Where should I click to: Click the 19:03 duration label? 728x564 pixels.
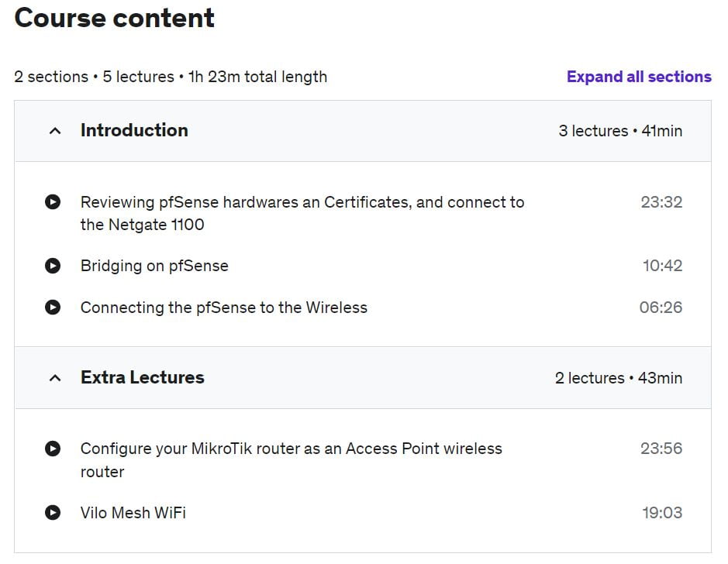(x=662, y=513)
